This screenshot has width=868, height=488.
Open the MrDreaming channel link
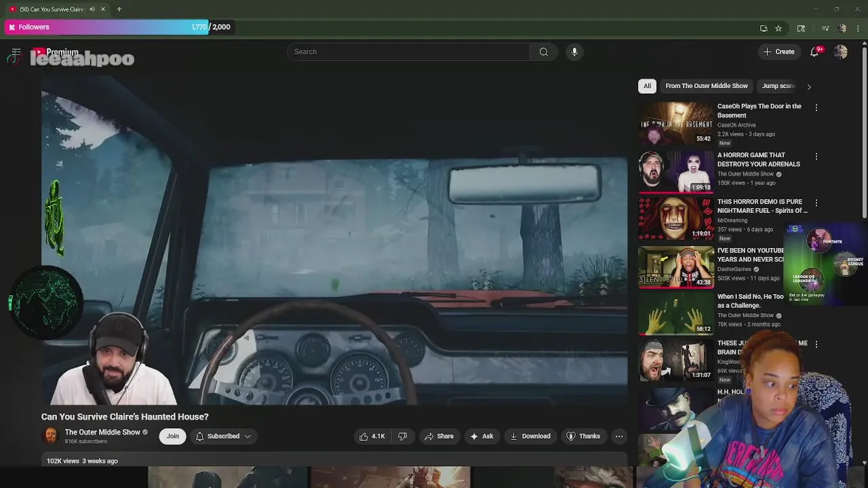[732, 220]
